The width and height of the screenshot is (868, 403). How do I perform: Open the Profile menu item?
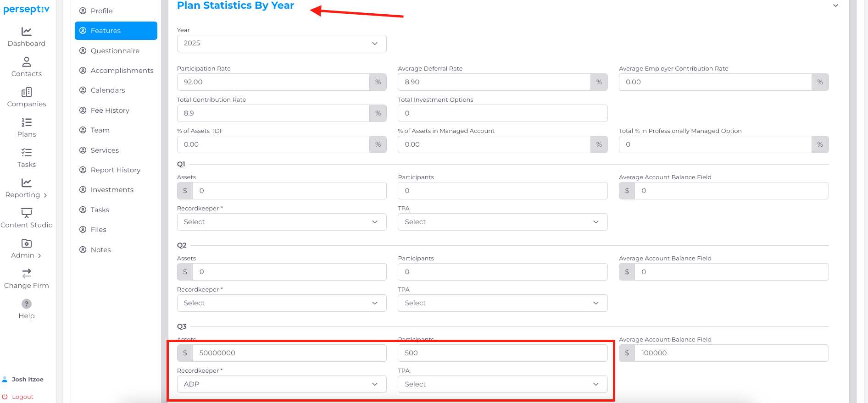pos(116,11)
